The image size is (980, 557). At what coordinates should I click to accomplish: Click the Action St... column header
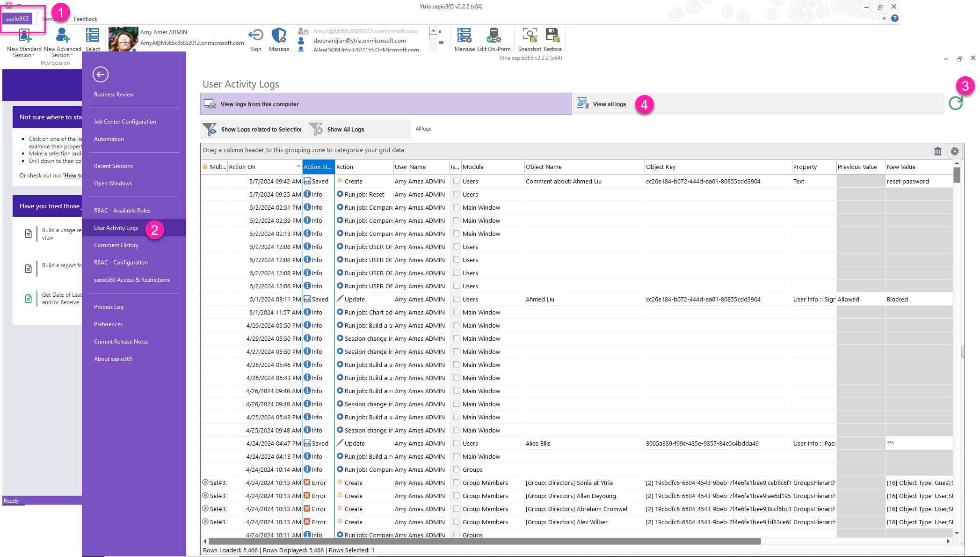[318, 167]
